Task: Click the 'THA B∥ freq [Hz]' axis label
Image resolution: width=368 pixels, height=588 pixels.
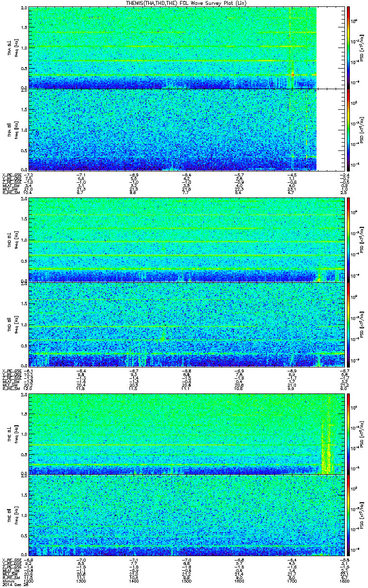Action: 12,130
